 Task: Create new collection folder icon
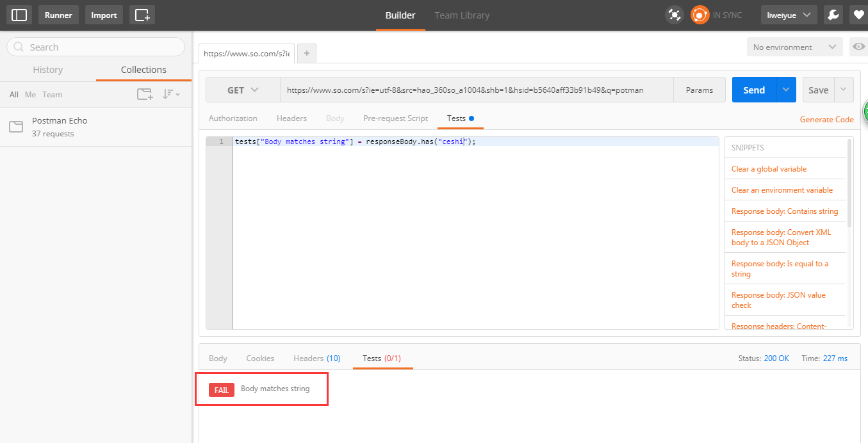coord(145,94)
